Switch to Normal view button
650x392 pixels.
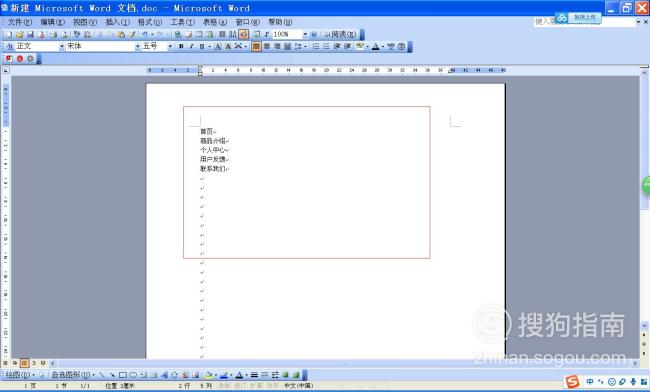click(x=5, y=363)
